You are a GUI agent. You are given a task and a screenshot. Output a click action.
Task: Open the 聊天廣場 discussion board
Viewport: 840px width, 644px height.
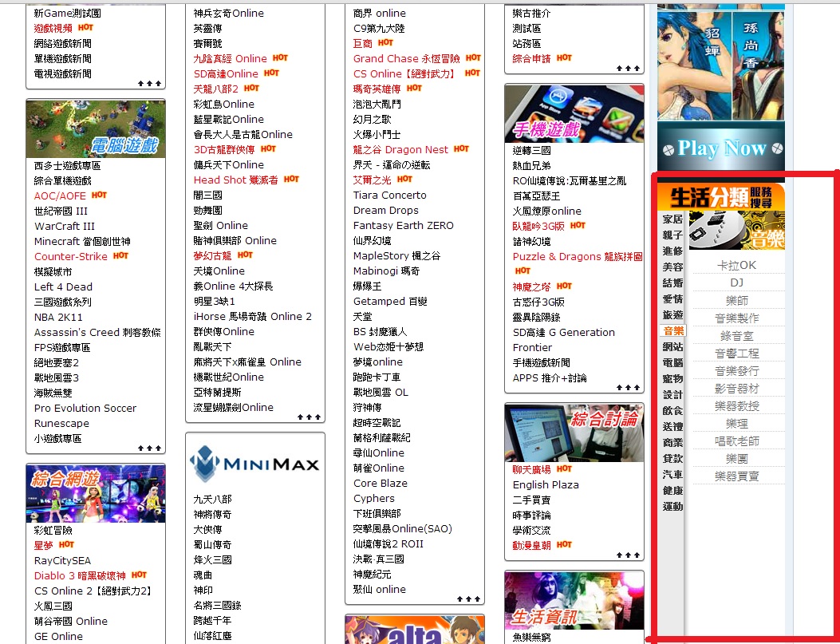coord(531,470)
